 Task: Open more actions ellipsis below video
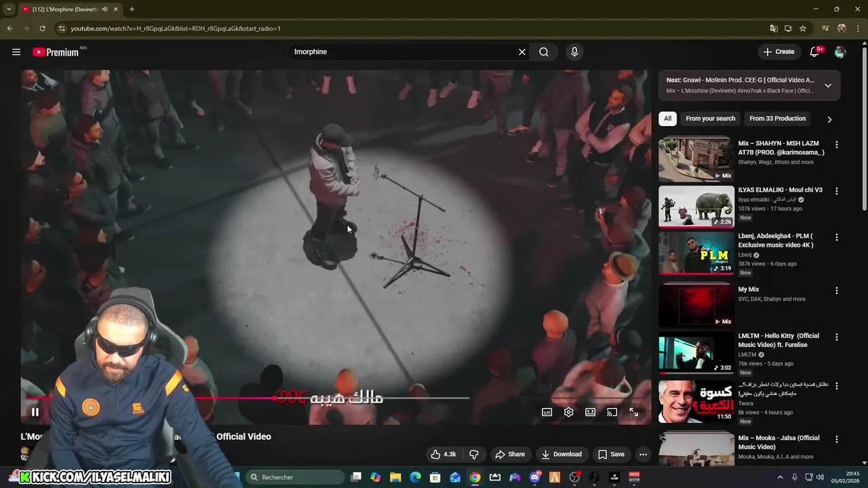point(643,454)
